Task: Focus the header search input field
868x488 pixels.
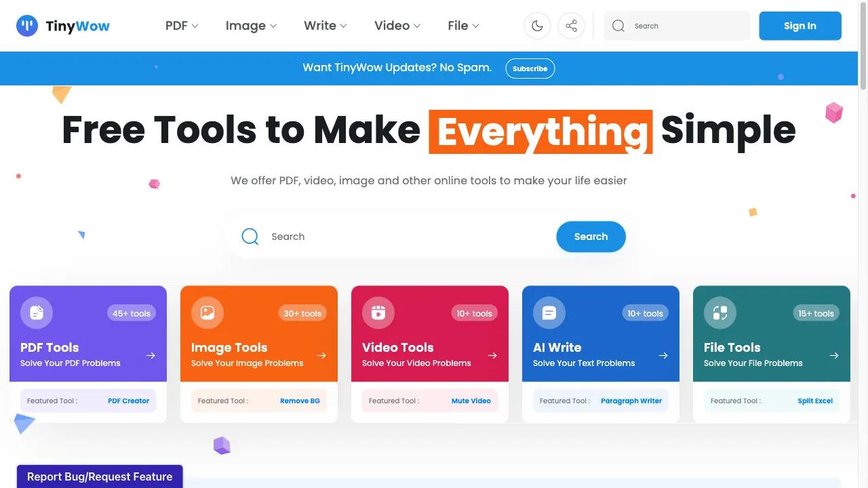Action: click(x=677, y=26)
